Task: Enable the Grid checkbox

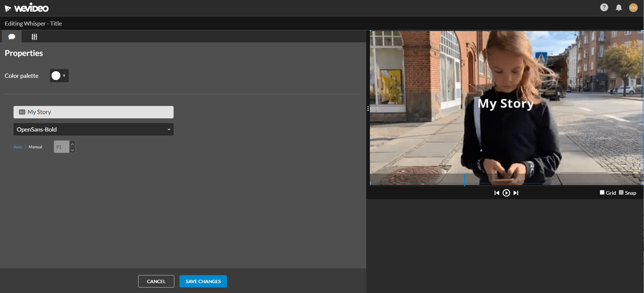Action: [x=602, y=193]
